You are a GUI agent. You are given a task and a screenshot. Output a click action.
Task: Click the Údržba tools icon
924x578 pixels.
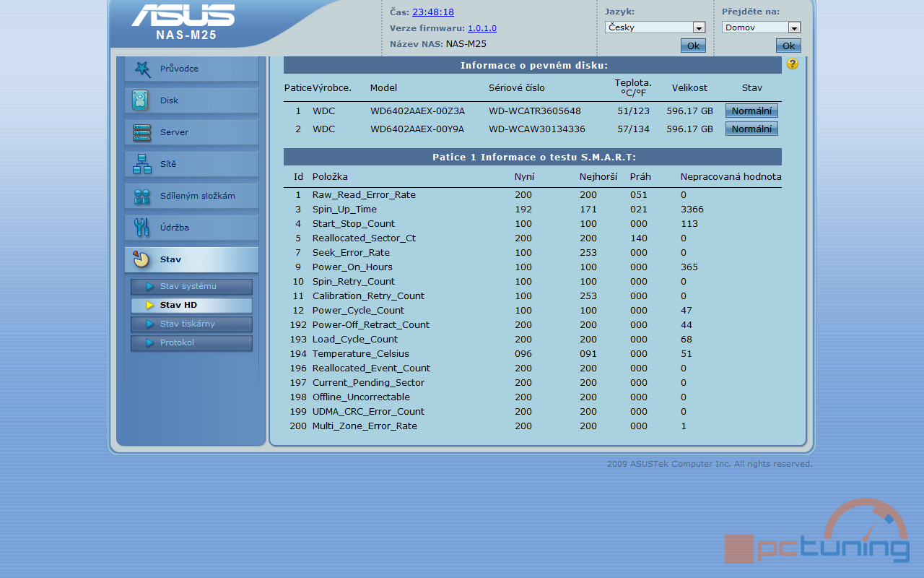pos(141,228)
